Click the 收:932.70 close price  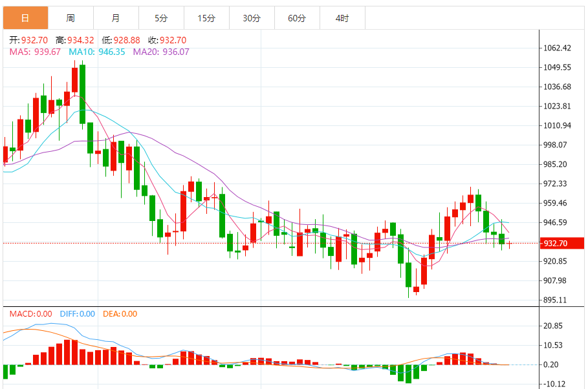coord(168,40)
